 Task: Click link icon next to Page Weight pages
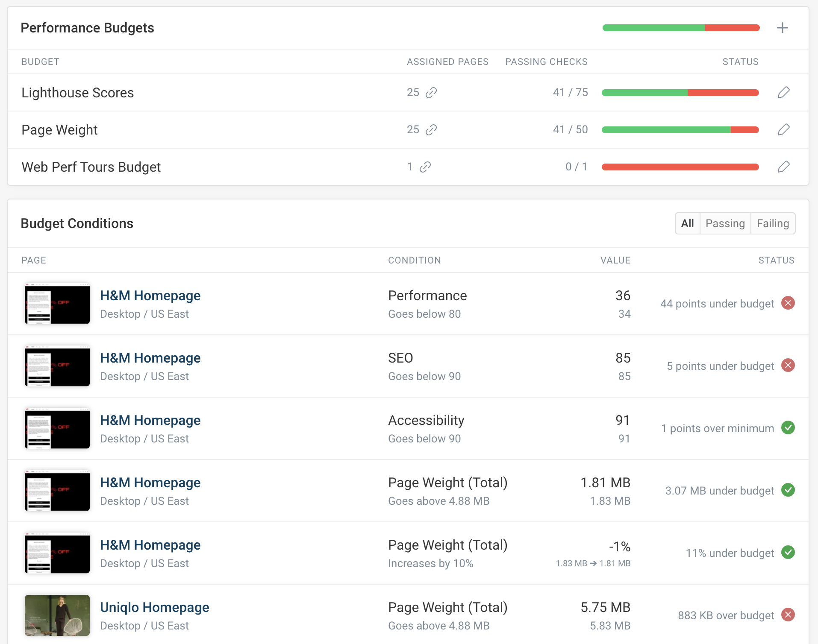(x=431, y=130)
